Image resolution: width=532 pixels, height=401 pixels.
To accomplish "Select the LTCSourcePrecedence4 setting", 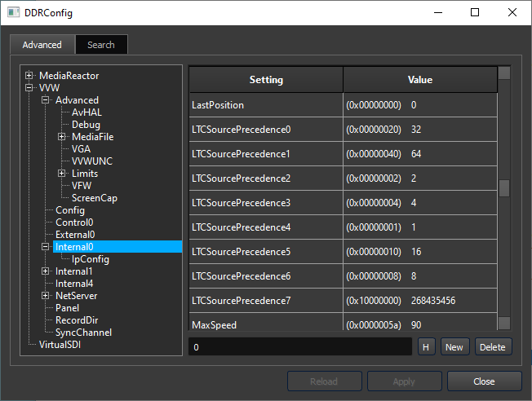I will click(x=266, y=227).
